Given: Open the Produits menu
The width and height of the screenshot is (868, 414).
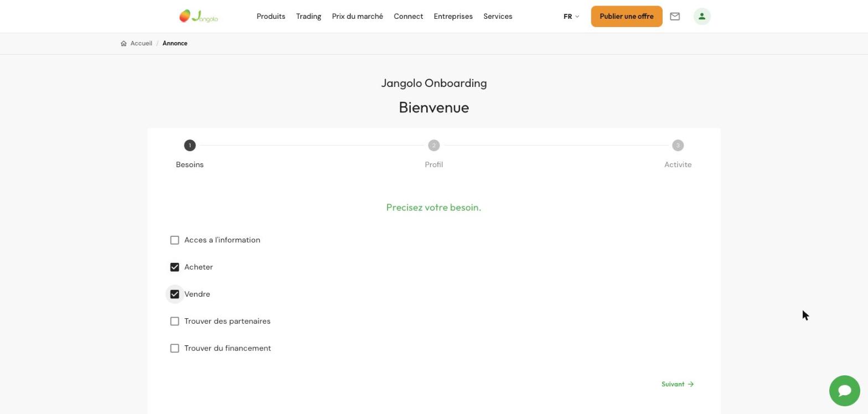Looking at the screenshot, I should 271,17.
